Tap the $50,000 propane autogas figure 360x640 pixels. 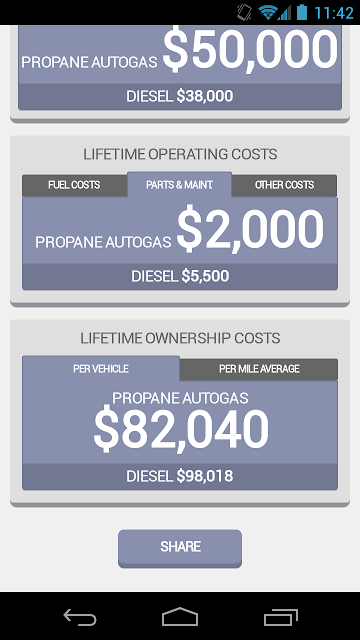(250, 50)
